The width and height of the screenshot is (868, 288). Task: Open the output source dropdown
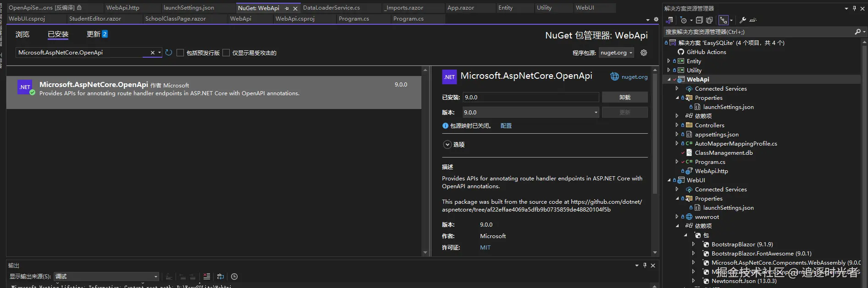click(106, 277)
